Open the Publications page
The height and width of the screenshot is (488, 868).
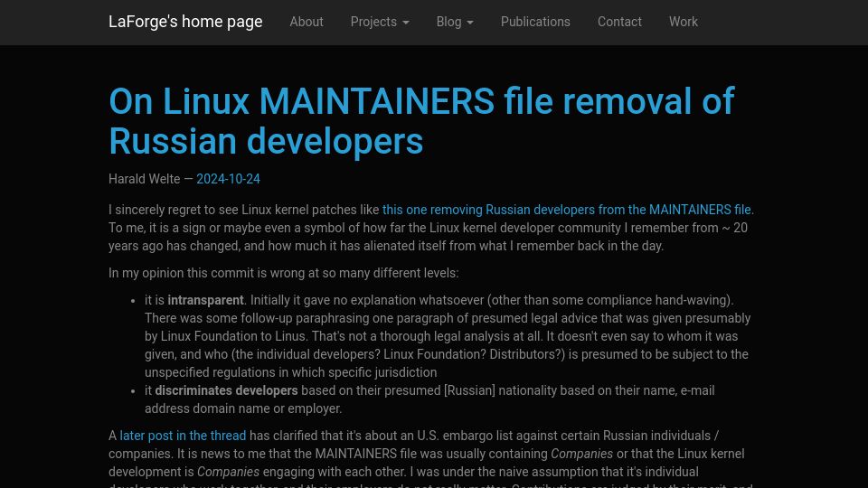[535, 22]
